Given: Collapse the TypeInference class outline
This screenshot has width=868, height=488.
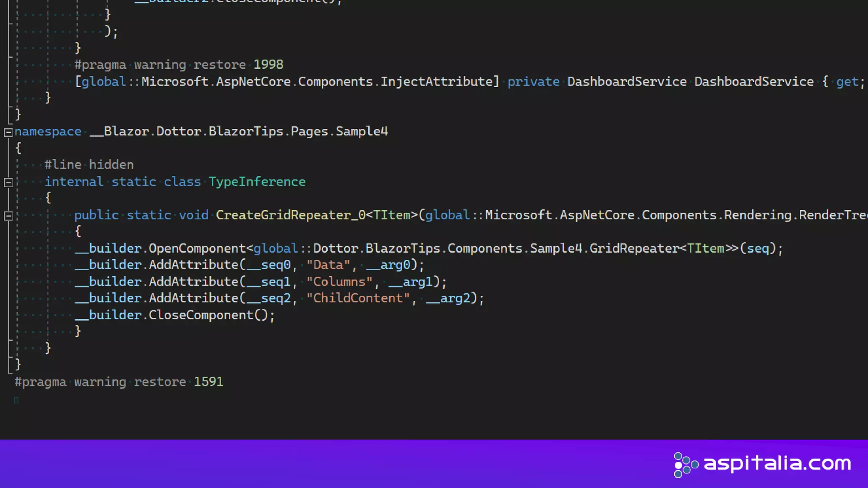Looking at the screenshot, I should pyautogui.click(x=8, y=183).
